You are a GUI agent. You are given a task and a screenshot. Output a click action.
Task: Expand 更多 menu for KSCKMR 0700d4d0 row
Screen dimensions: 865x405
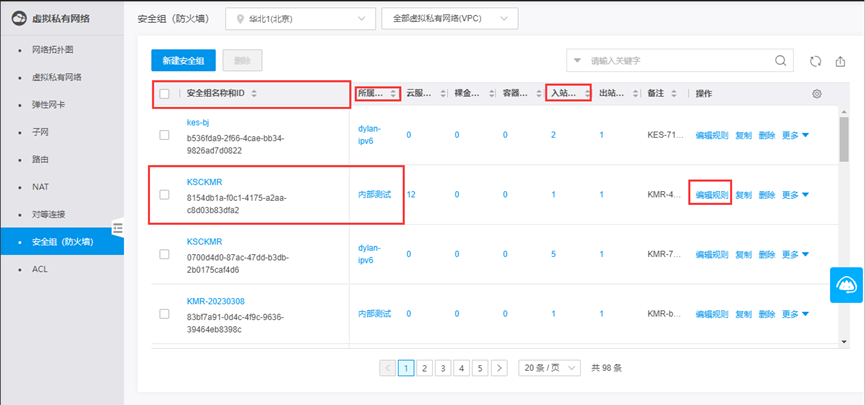click(x=795, y=254)
